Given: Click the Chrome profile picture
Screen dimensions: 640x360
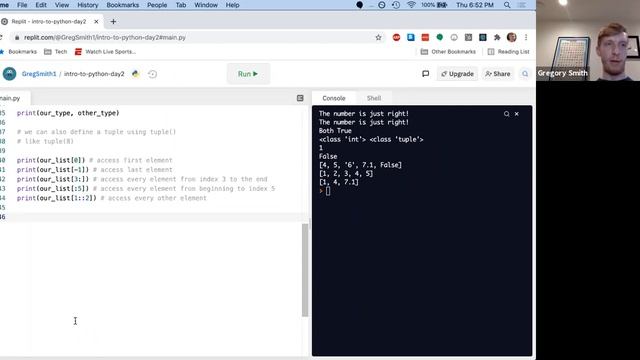Looking at the screenshot, I should (x=511, y=38).
